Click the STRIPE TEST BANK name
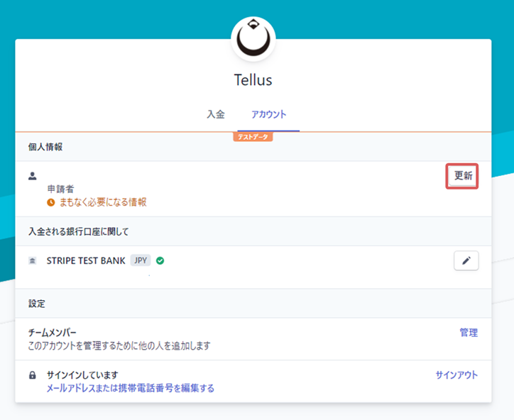Screen dimensions: 514x420 86,261
